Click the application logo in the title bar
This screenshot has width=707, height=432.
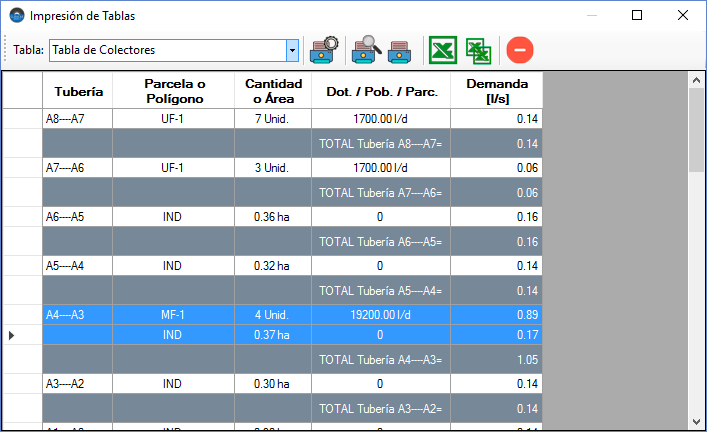(x=17, y=16)
